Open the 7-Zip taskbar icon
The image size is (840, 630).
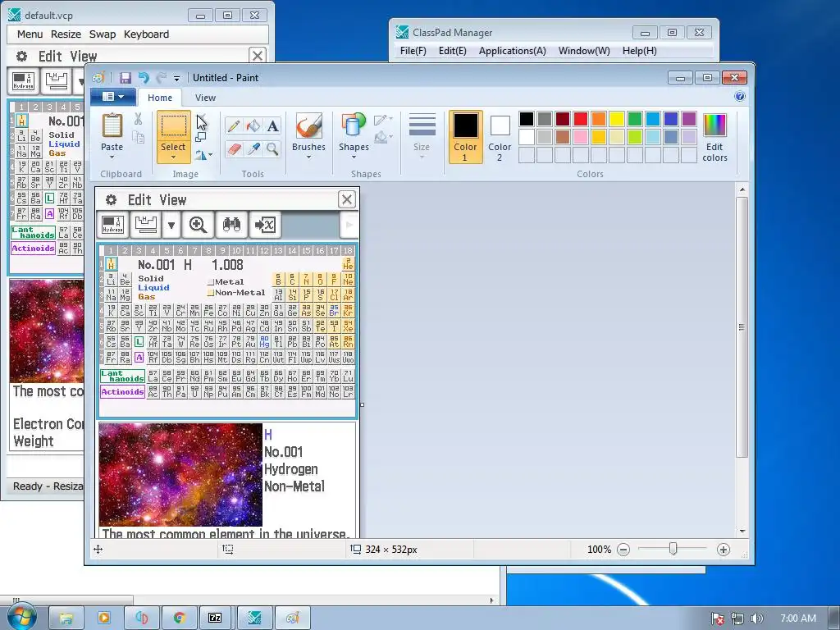click(215, 618)
